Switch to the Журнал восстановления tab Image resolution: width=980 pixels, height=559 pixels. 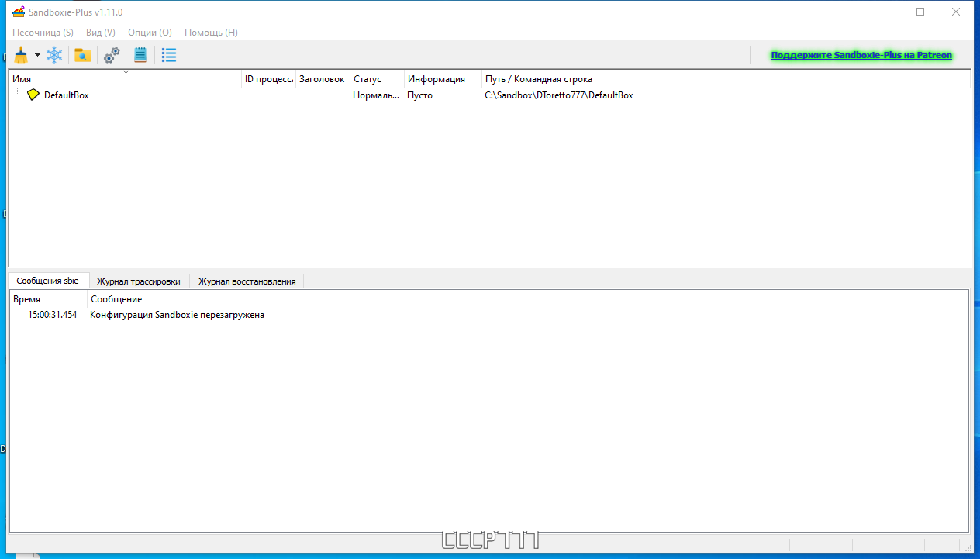[247, 281]
